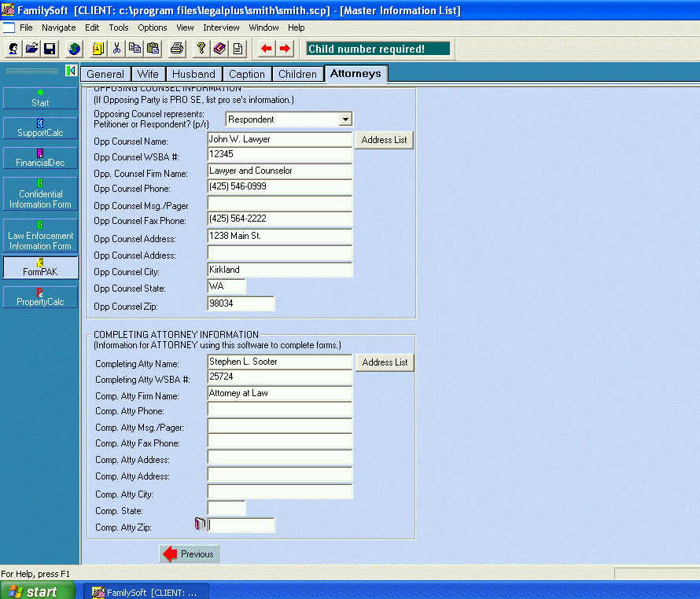This screenshot has height=599, width=700.
Task: Collapse the sidebar with the green arrow icon
Action: click(x=71, y=71)
